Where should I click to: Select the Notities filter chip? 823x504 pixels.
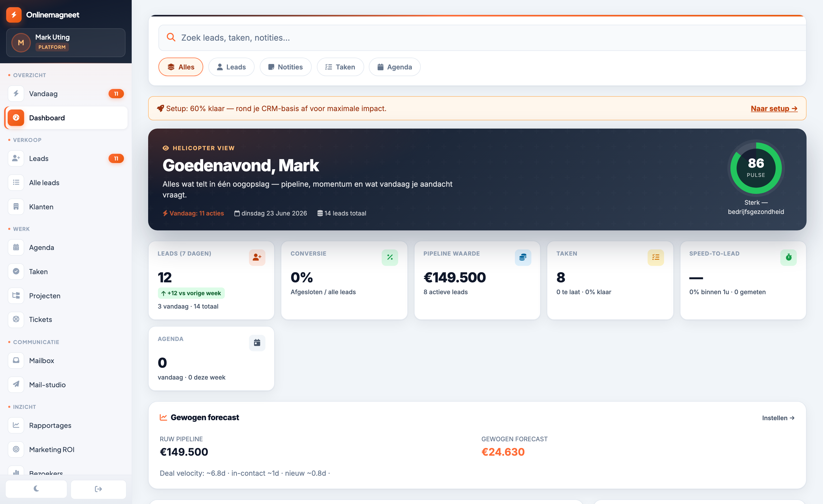tap(285, 67)
